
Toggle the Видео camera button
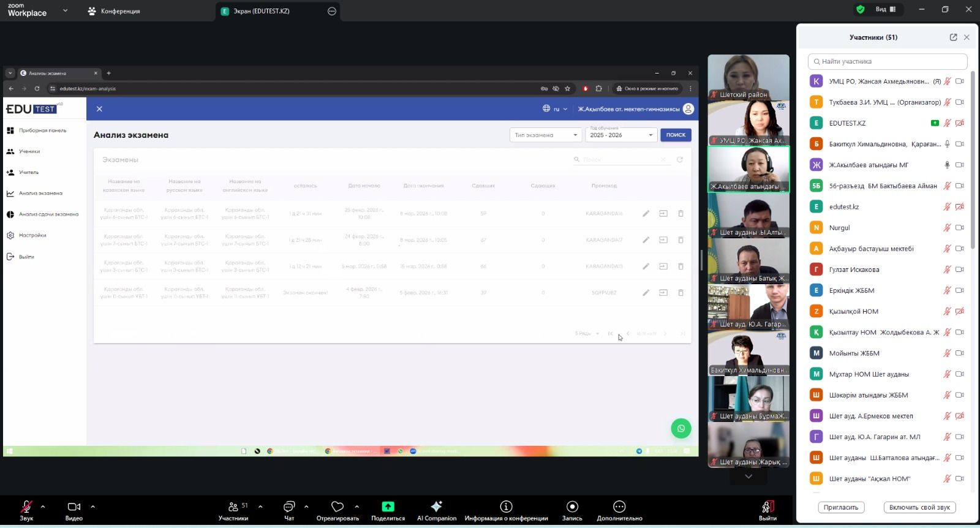pyautogui.click(x=74, y=507)
